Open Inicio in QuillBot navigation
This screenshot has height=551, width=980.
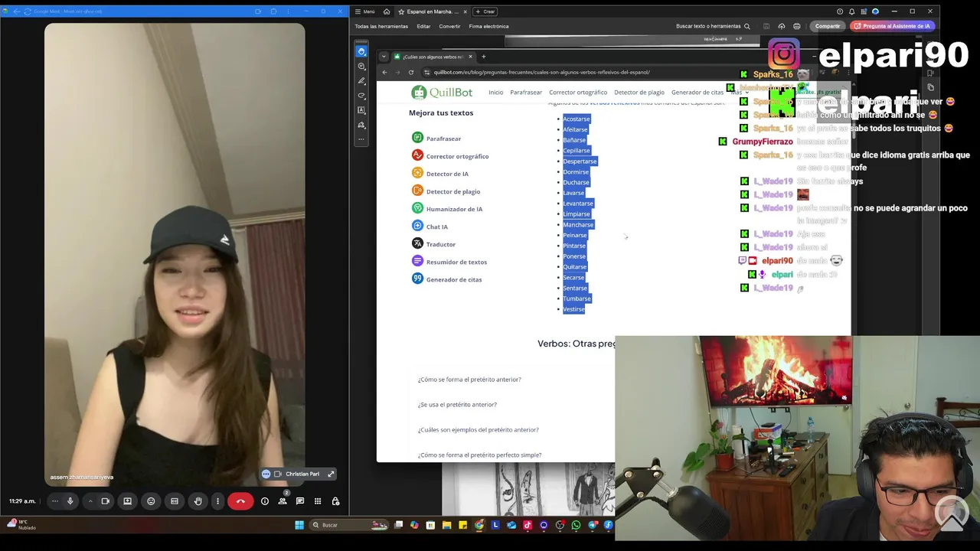(x=496, y=93)
